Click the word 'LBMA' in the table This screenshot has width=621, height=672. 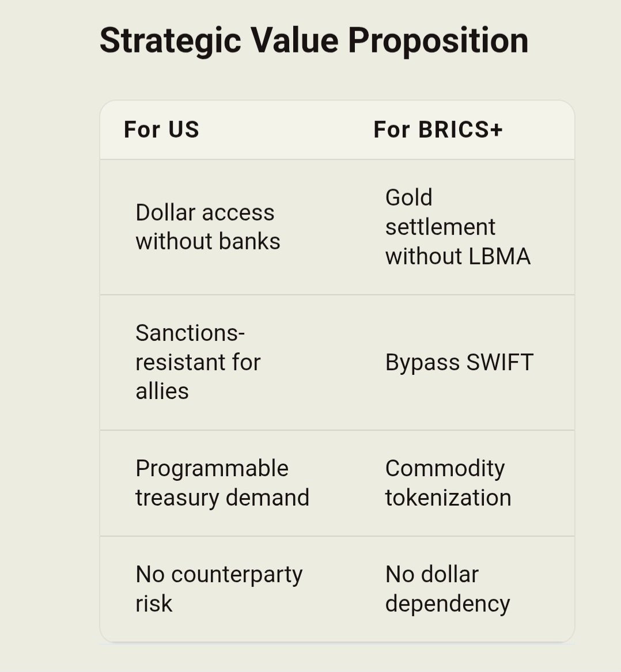(499, 256)
